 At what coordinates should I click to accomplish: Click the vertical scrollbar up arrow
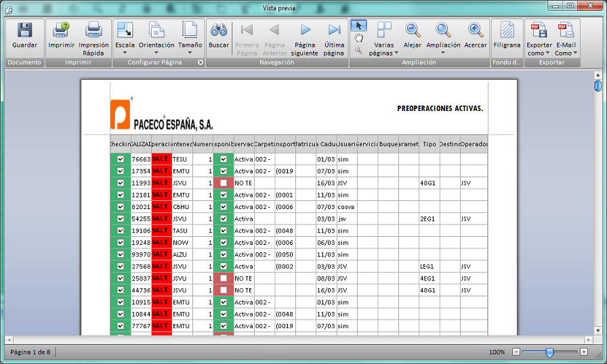[x=598, y=75]
